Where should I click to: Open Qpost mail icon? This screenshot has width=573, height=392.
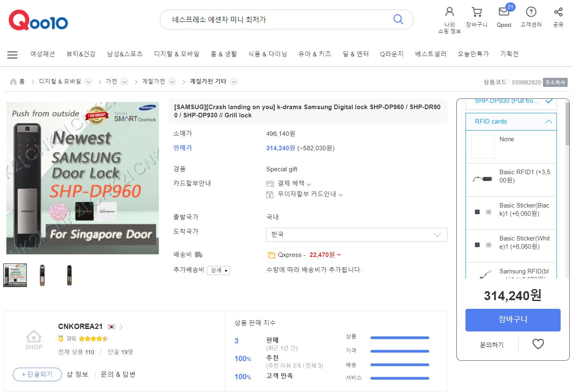click(504, 12)
